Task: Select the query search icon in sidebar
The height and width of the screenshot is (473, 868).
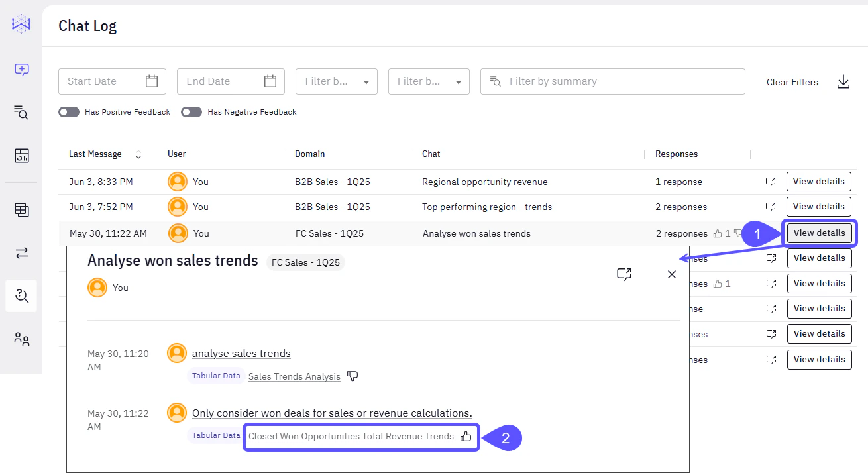Action: coord(21,113)
